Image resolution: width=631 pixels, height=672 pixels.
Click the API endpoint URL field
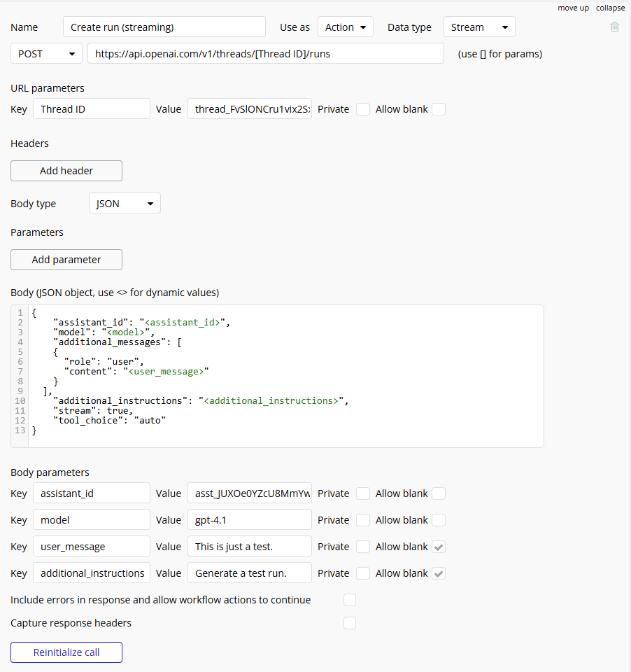[x=266, y=54]
